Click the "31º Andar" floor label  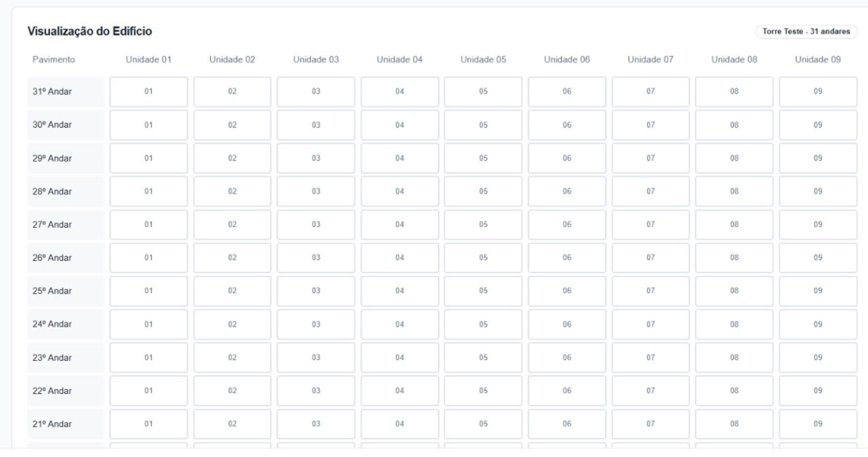[52, 92]
